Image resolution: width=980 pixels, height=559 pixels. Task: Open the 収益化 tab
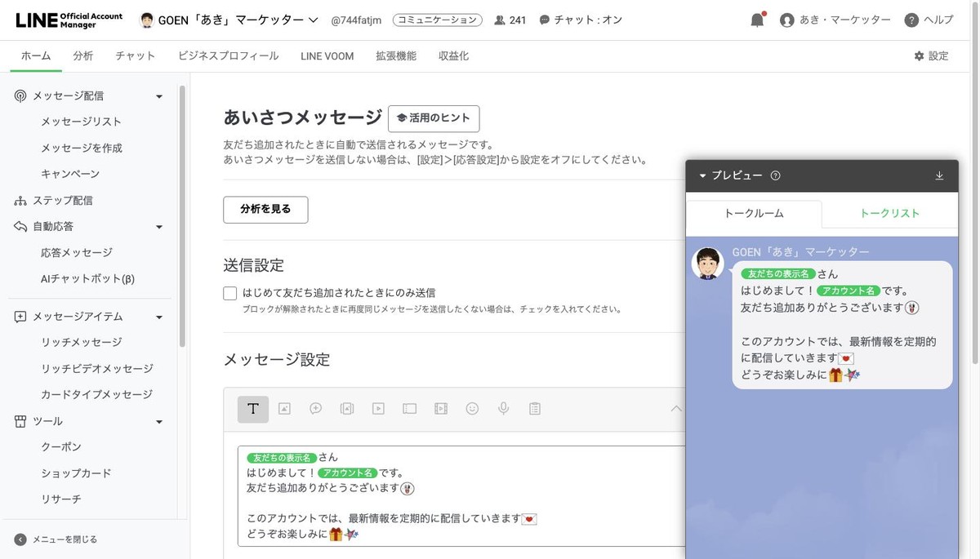tap(454, 55)
